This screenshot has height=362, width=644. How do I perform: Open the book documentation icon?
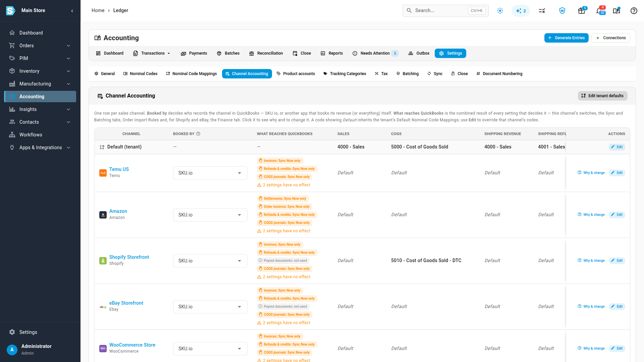coord(616,11)
